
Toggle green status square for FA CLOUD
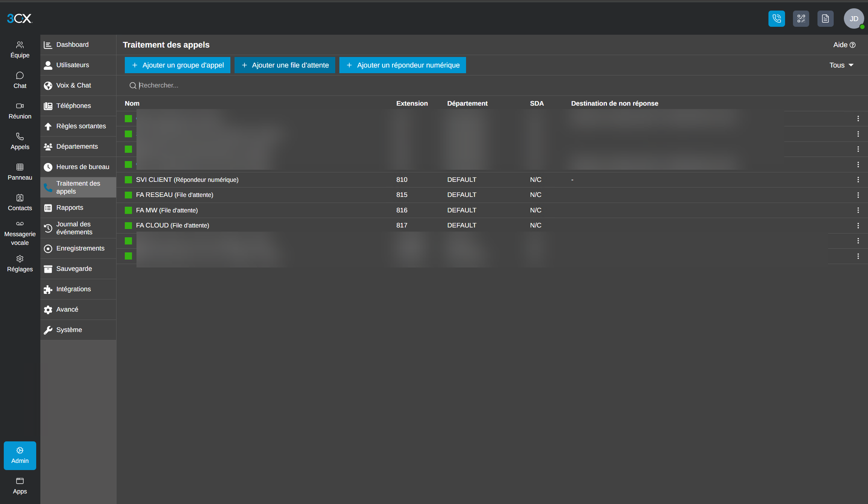pyautogui.click(x=128, y=226)
